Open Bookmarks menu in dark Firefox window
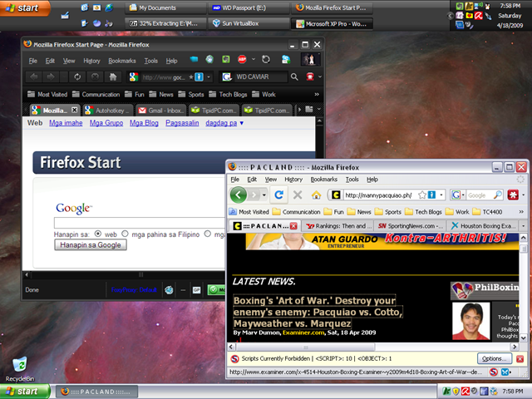The height and width of the screenshot is (399, 532). [x=122, y=61]
